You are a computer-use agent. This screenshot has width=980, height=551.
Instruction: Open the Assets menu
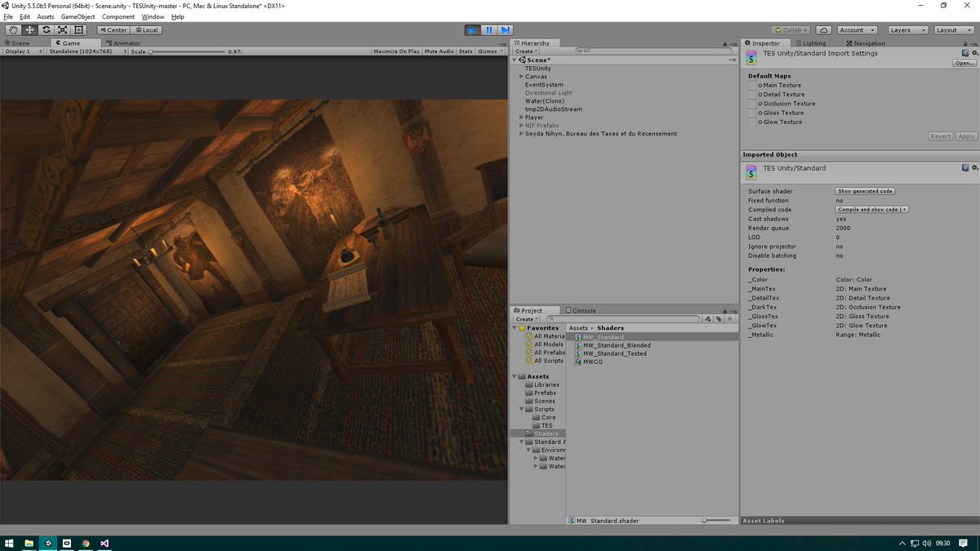(x=46, y=16)
